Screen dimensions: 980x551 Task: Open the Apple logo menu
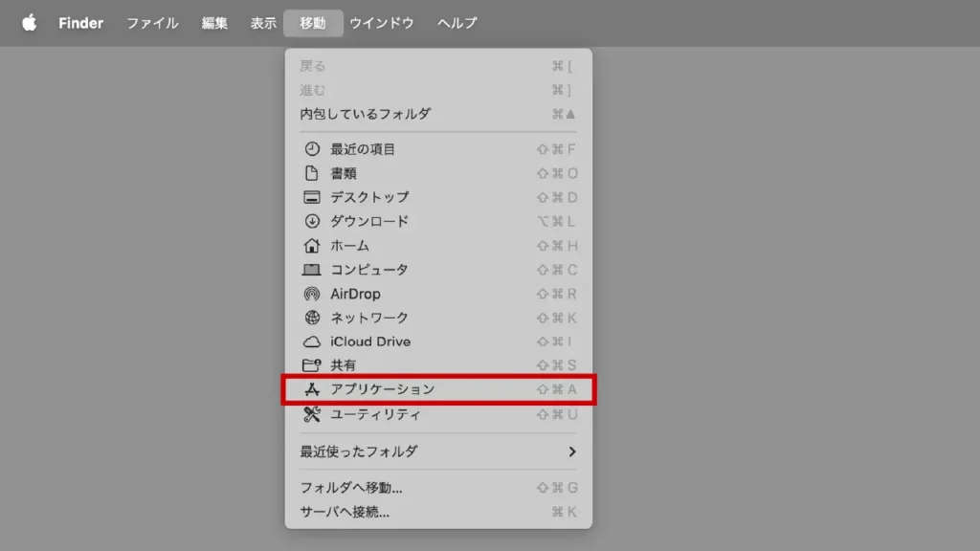pos(29,23)
